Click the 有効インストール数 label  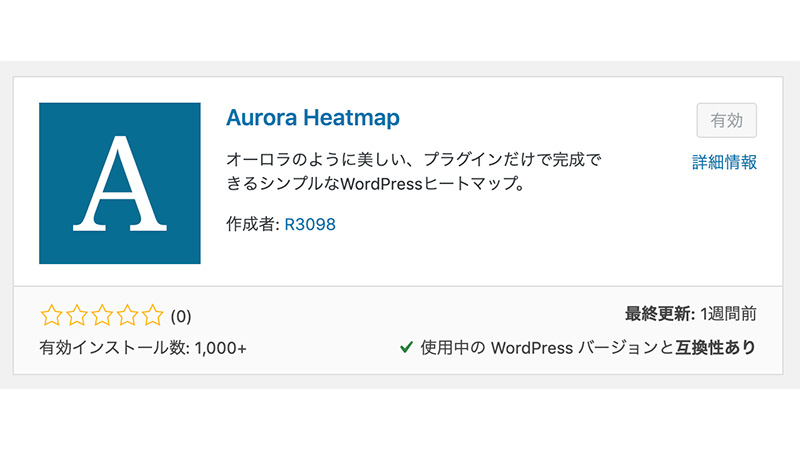114,348
